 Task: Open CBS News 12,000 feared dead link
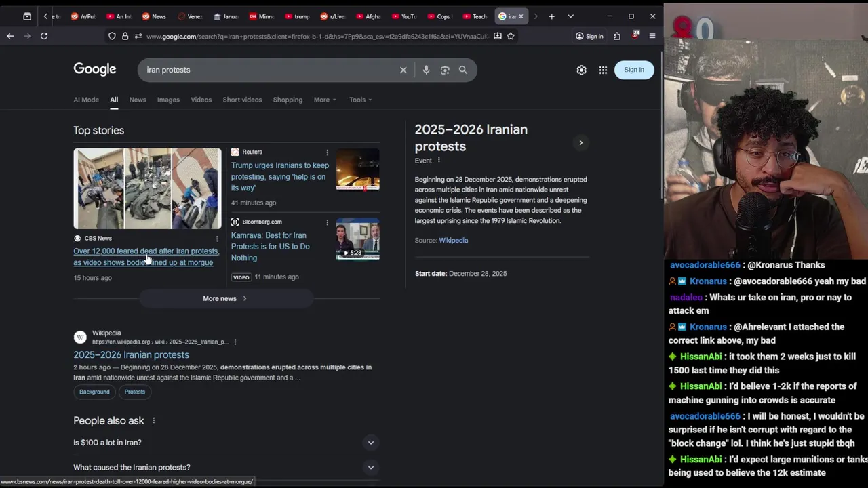(146, 257)
